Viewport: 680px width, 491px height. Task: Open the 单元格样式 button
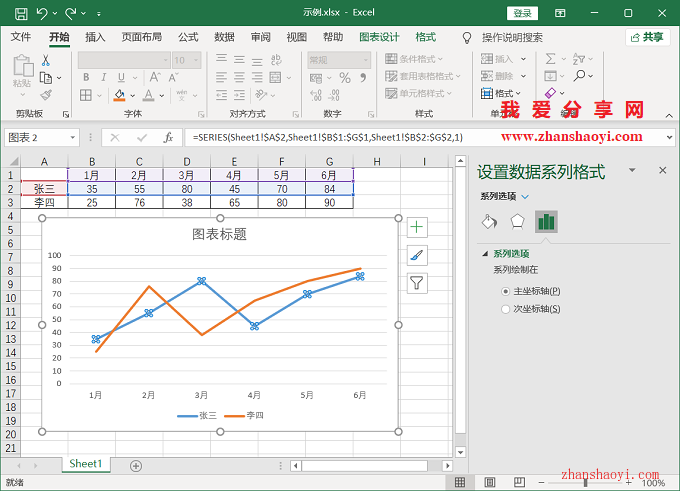click(418, 93)
